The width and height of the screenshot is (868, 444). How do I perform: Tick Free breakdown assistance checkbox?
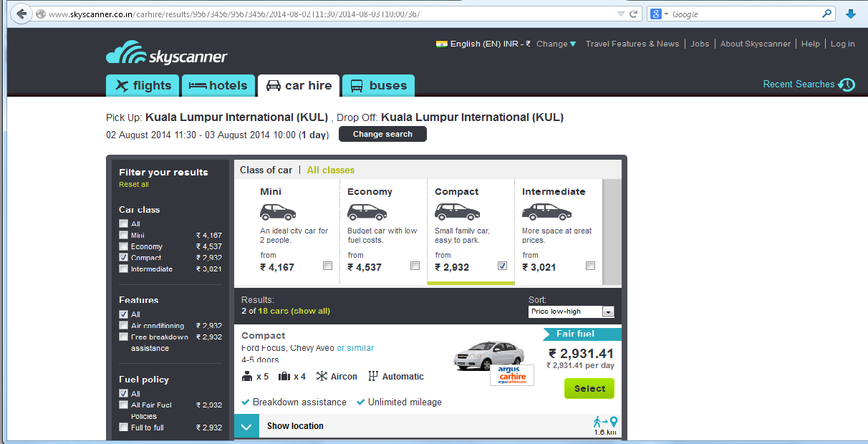(x=124, y=337)
